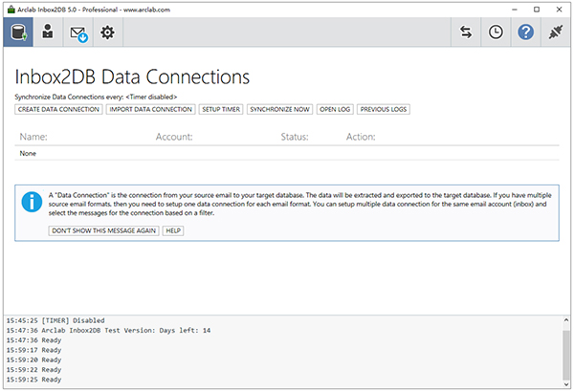Screen dimensions: 574x392
Task: Open the timer clock icon
Action: (496, 33)
